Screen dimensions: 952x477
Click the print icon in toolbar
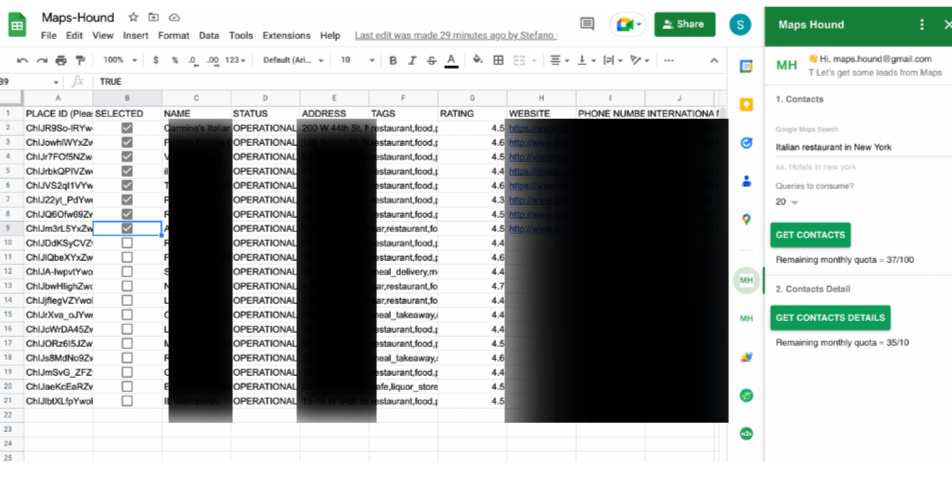pos(63,61)
